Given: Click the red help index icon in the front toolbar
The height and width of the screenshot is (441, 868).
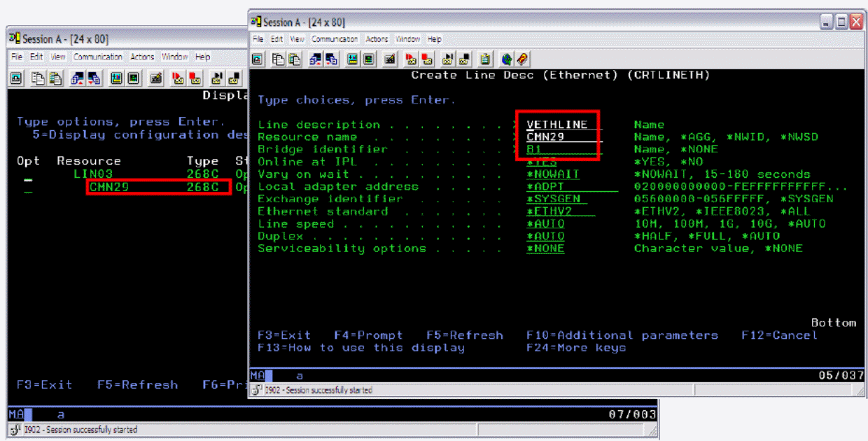Looking at the screenshot, I should (521, 59).
